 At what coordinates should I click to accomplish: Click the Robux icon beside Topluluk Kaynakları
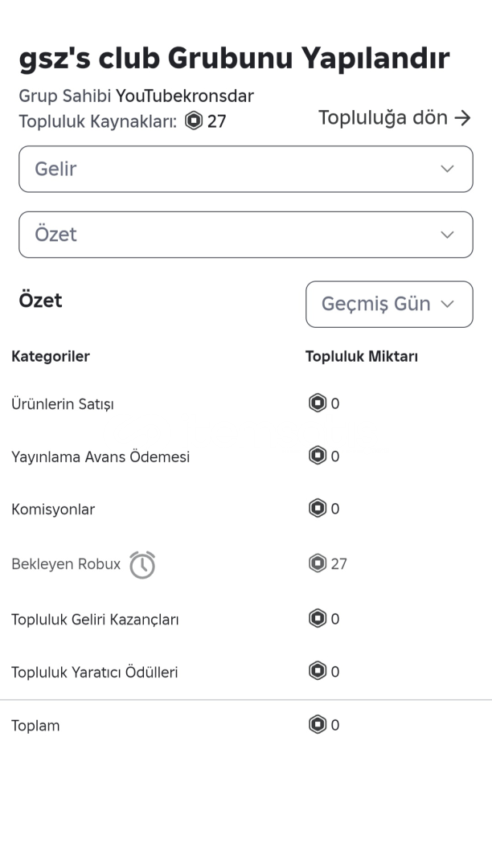[193, 121]
